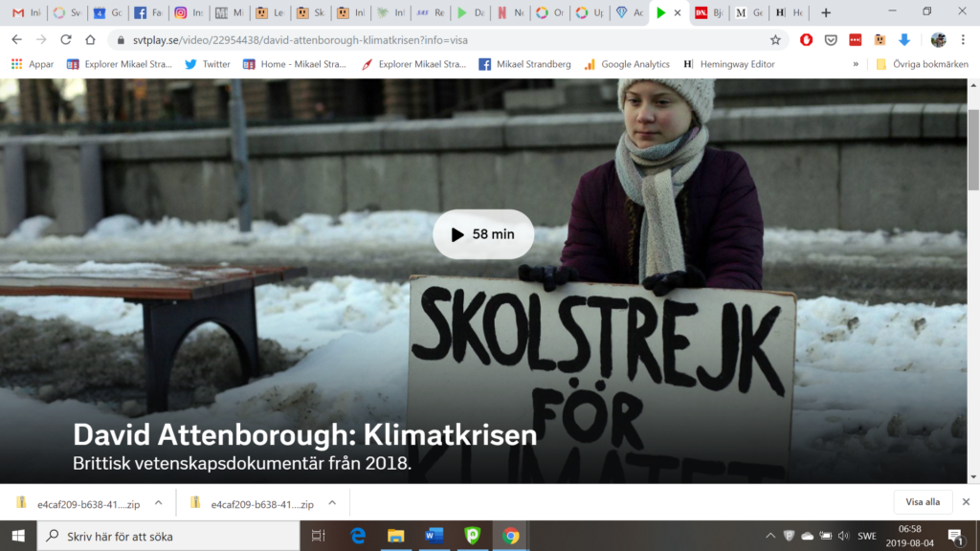Viewport: 980px width, 551px height.
Task: Switch to the Gmail tab
Action: (26, 12)
